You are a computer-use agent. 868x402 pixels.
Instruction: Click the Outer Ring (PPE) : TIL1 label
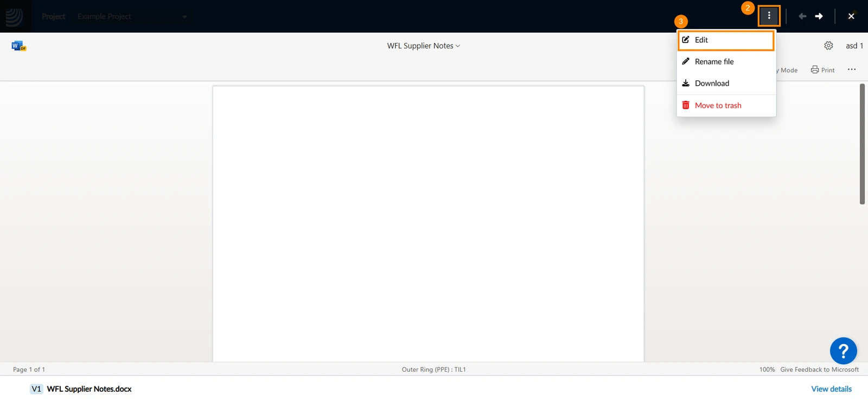433,369
